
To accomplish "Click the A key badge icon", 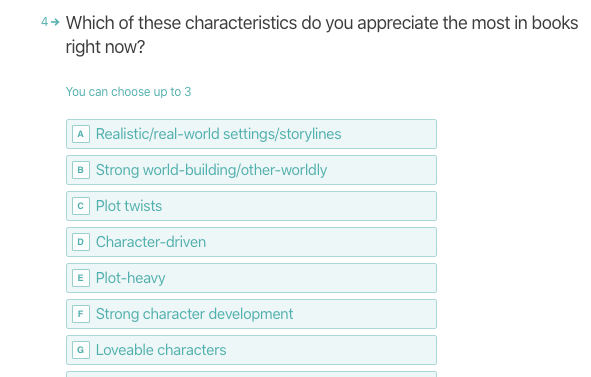I will (81, 134).
